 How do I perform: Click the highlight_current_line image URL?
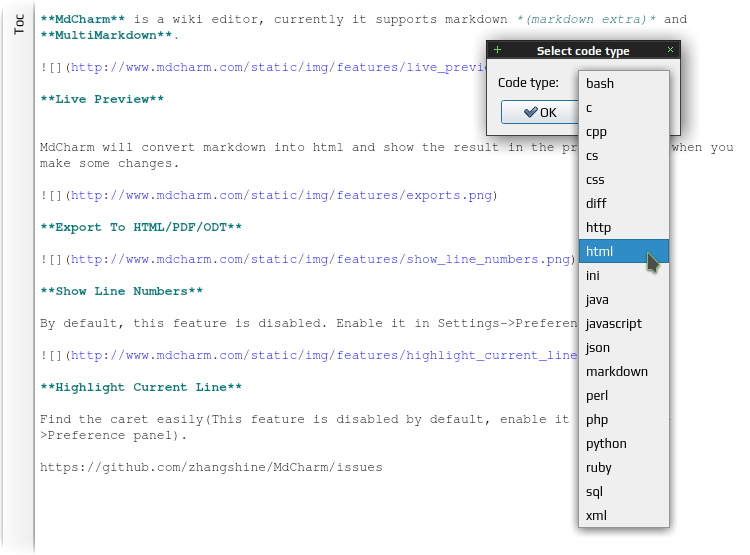coord(324,355)
